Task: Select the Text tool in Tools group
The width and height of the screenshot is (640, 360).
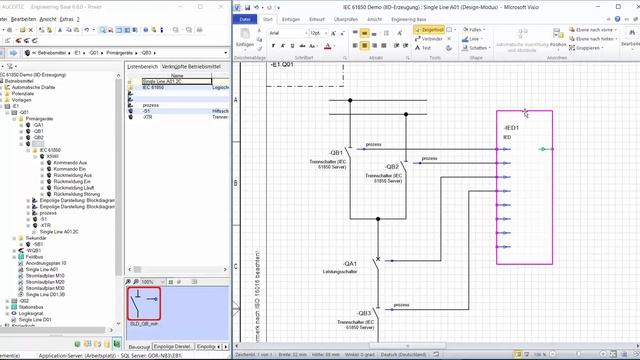Action: coord(423,48)
